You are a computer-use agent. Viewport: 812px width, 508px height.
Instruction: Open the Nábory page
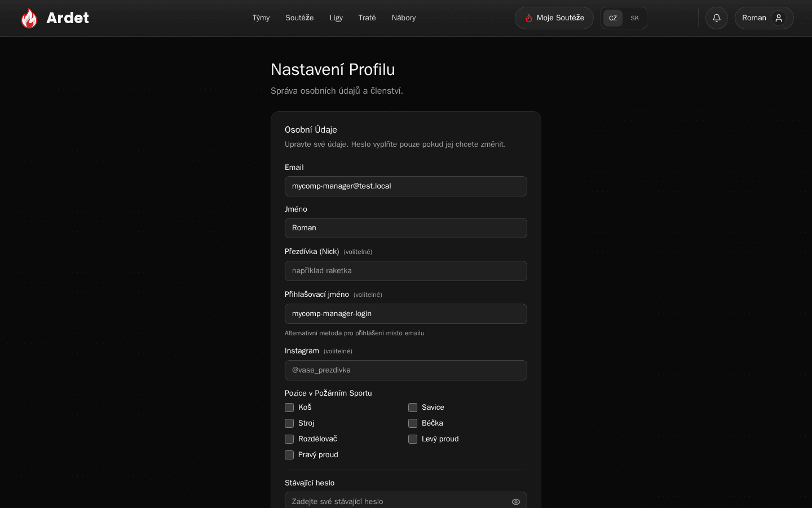404,18
